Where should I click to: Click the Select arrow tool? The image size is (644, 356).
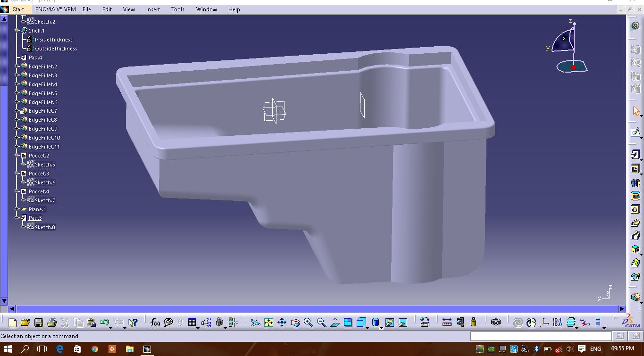point(635,111)
